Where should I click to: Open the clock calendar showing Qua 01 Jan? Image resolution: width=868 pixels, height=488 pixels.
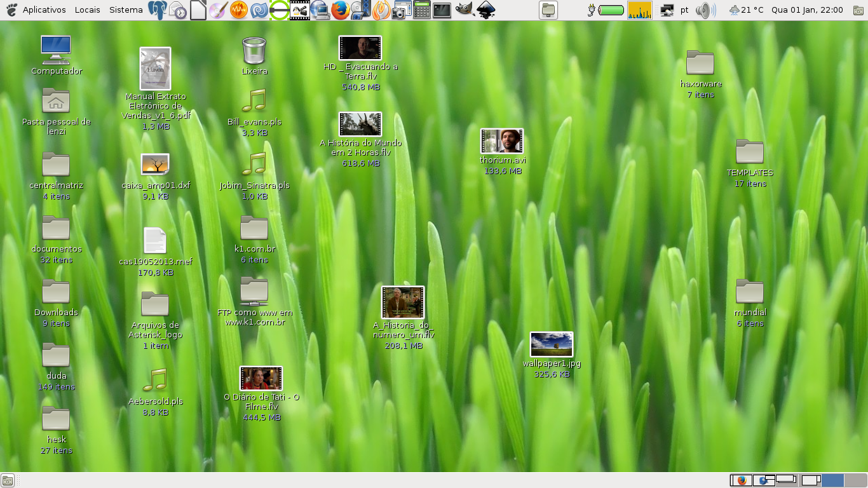(807, 10)
